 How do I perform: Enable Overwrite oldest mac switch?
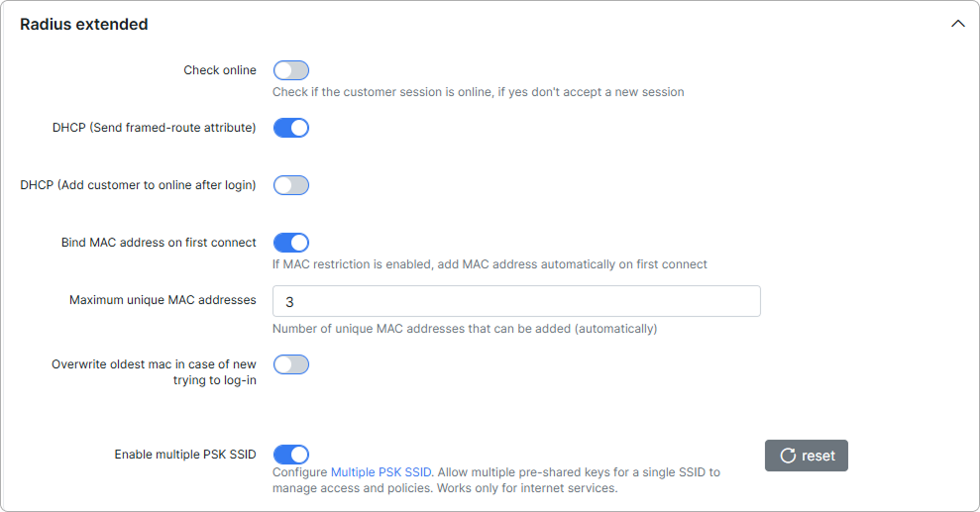click(x=291, y=364)
